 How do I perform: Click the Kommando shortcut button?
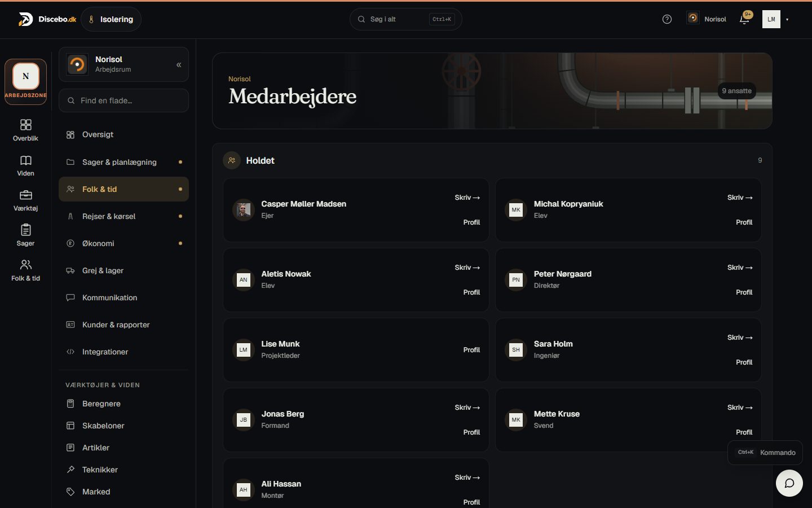pyautogui.click(x=765, y=453)
